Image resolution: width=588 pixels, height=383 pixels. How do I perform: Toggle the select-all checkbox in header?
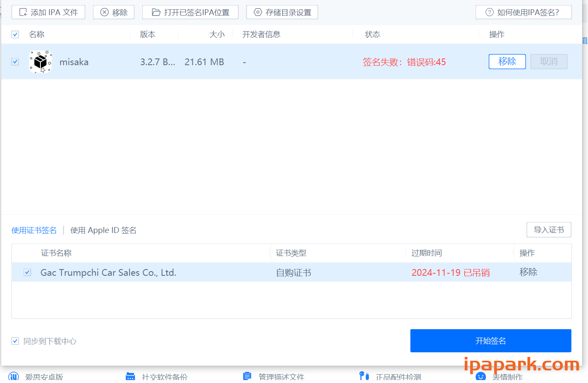click(15, 34)
